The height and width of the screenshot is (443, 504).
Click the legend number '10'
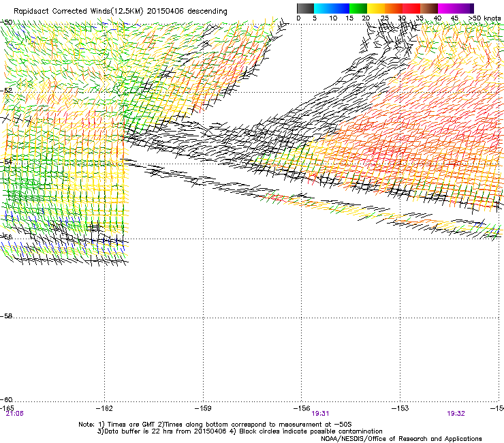tap(333, 18)
